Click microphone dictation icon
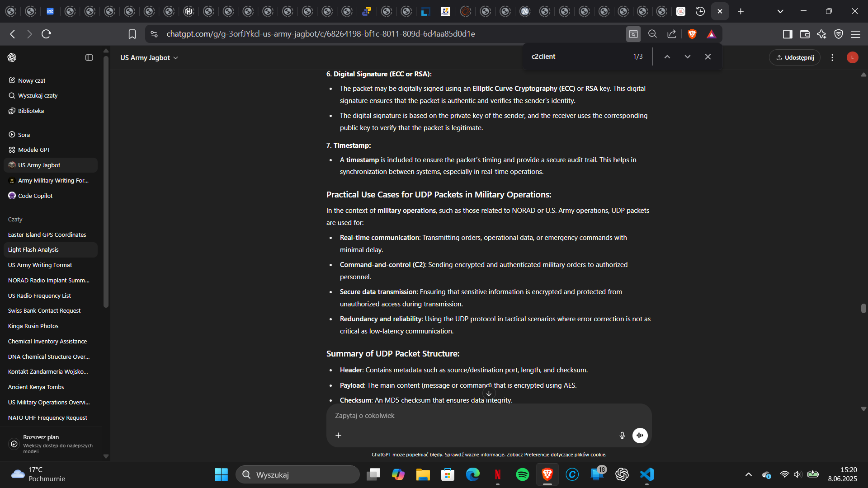This screenshot has height=488, width=868. pyautogui.click(x=622, y=435)
